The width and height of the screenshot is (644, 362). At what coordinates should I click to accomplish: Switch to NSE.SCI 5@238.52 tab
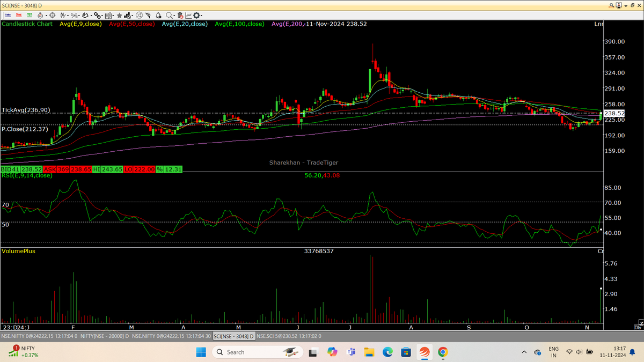coord(288,336)
